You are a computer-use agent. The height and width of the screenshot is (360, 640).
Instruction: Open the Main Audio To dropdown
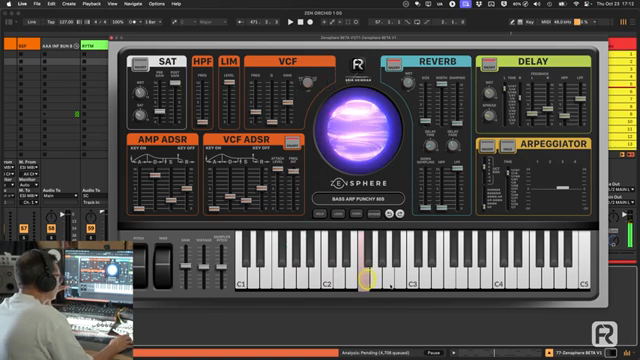click(x=60, y=196)
